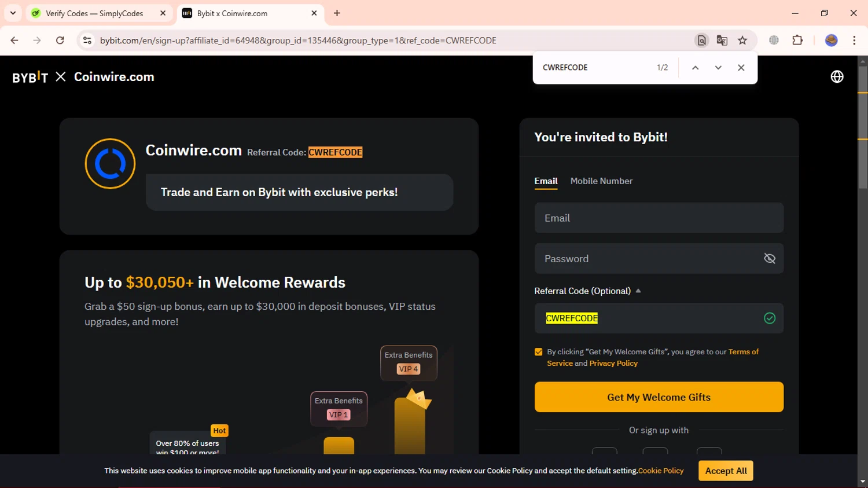
Task: Click the browser back arrow
Action: (x=14, y=41)
